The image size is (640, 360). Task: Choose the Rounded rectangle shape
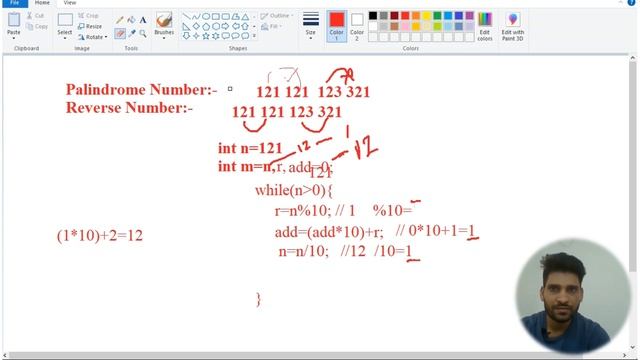coord(225,16)
